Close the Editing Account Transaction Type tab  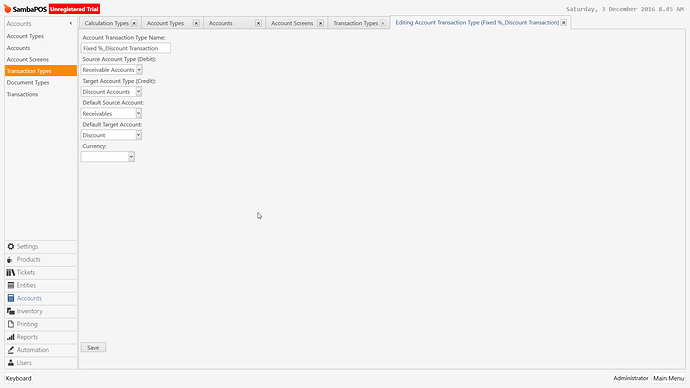[564, 22]
